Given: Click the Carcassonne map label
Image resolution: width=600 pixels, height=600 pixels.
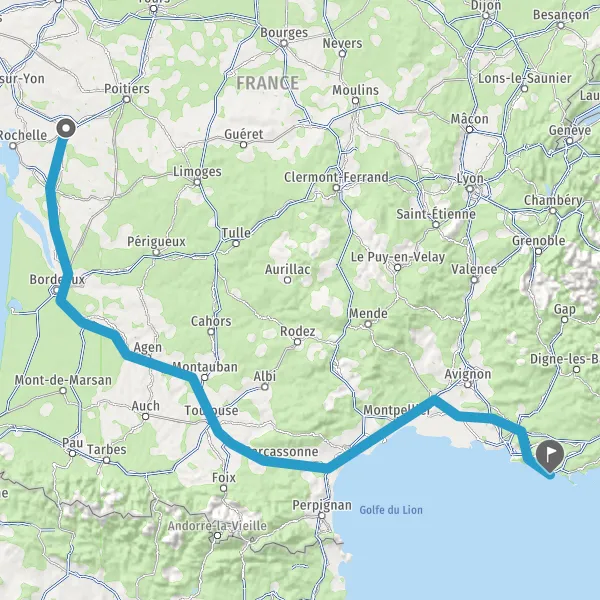Looking at the screenshot, I should (x=282, y=452).
